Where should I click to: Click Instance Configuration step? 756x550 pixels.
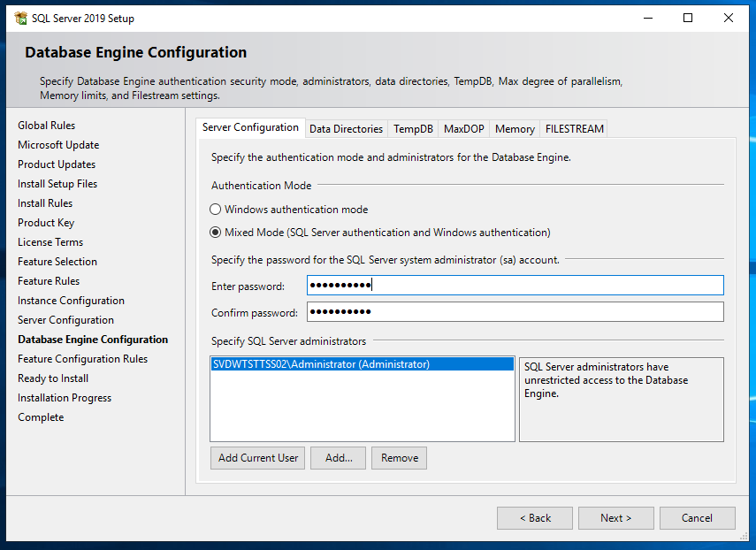pos(72,301)
